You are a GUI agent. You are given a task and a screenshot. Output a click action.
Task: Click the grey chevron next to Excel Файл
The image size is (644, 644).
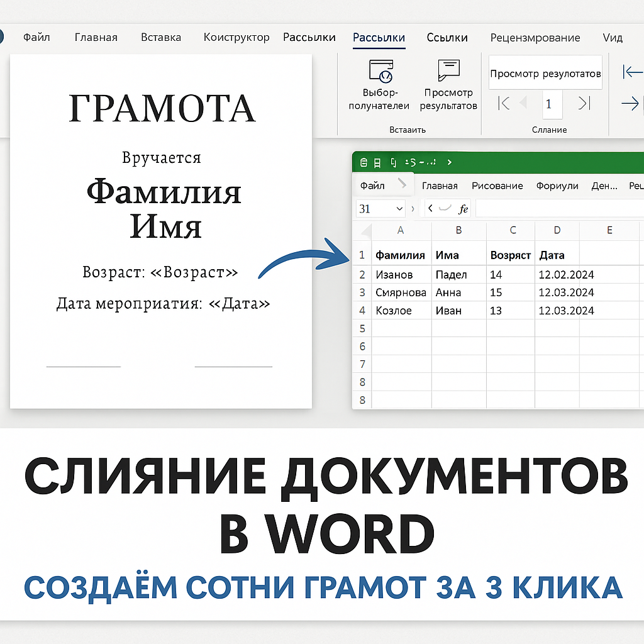tap(402, 183)
